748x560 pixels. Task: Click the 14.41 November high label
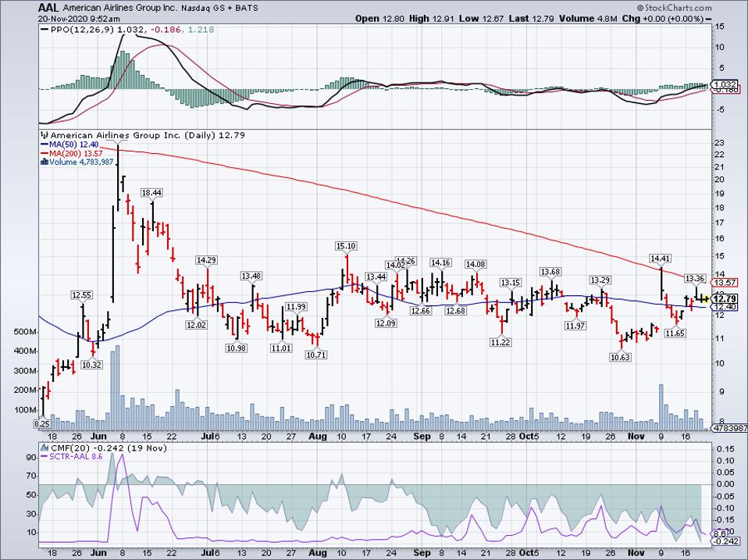(x=661, y=259)
